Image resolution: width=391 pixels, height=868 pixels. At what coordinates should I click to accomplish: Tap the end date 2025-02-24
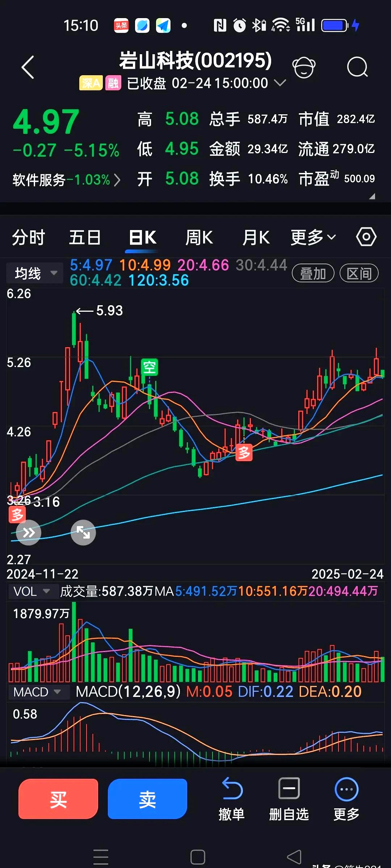[x=348, y=574]
